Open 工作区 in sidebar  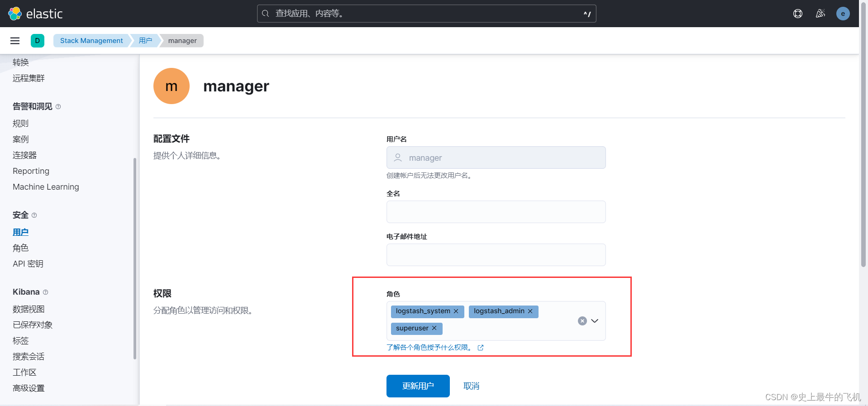pos(24,373)
